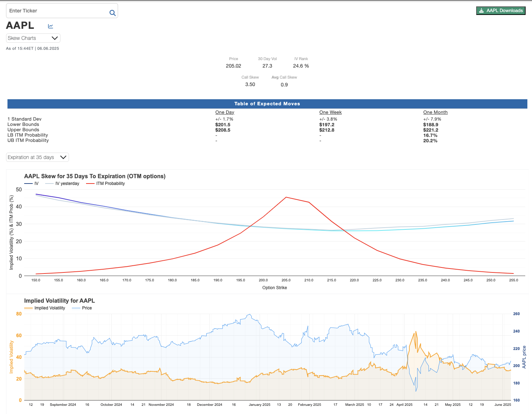Select the One Week column header
Image resolution: width=532 pixels, height=414 pixels.
(330, 112)
